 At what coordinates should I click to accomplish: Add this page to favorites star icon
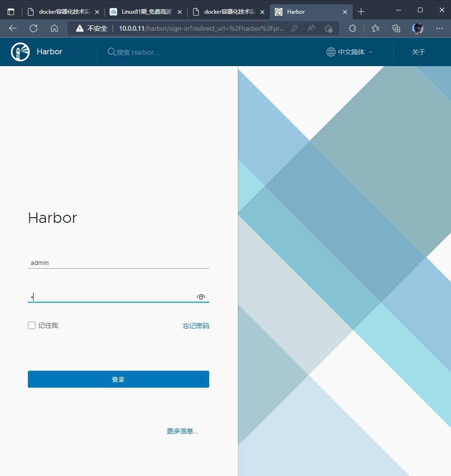pyautogui.click(x=328, y=28)
